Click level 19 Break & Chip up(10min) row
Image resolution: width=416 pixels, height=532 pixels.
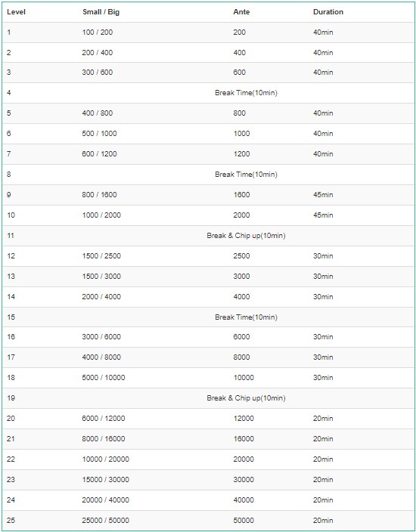tap(209, 398)
